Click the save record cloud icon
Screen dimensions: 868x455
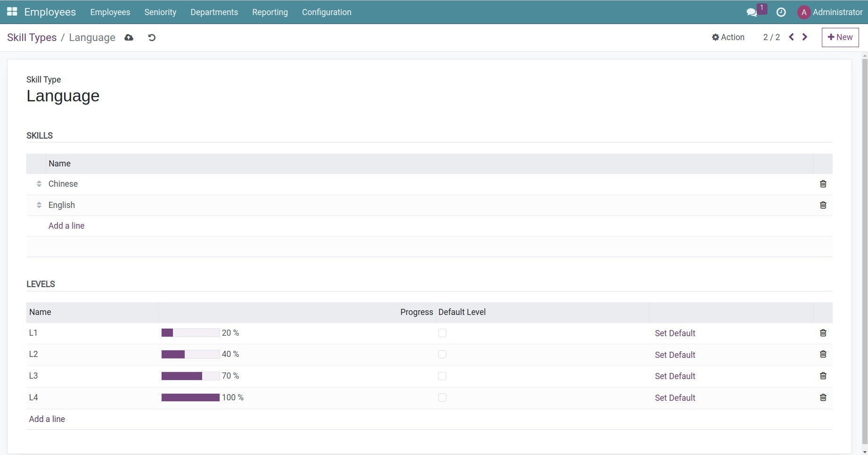(x=129, y=38)
